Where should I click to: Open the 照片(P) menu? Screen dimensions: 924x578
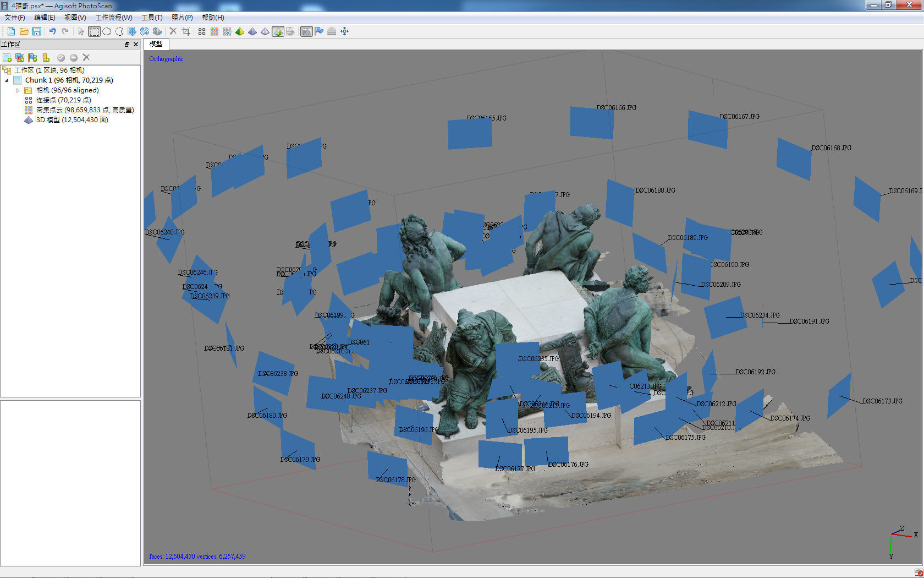182,18
